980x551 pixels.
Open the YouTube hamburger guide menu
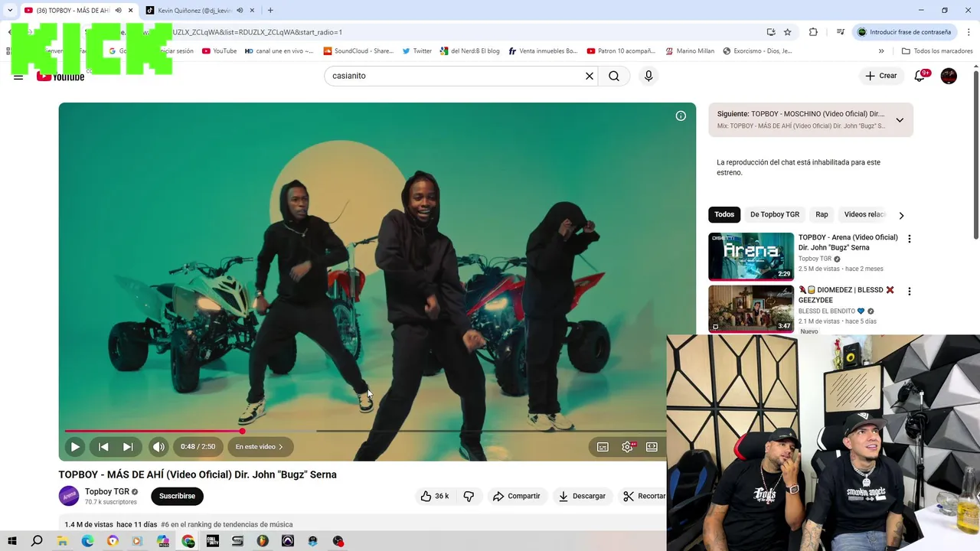pyautogui.click(x=18, y=76)
